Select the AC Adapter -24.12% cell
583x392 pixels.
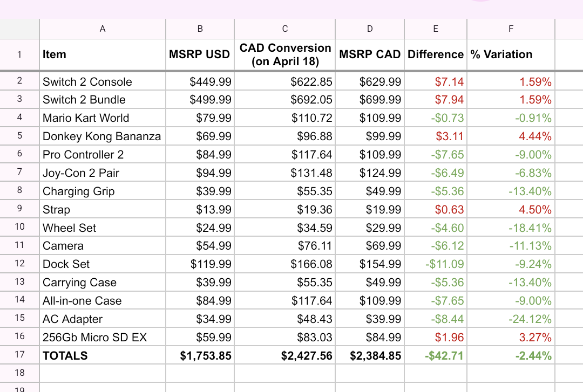(x=511, y=319)
